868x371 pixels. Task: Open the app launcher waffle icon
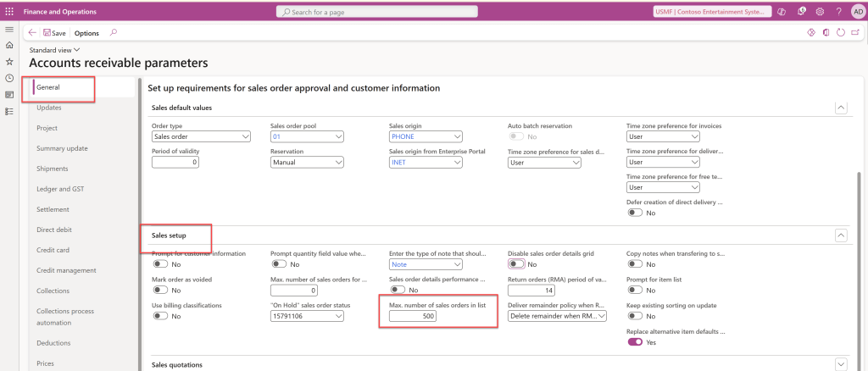tap(9, 11)
